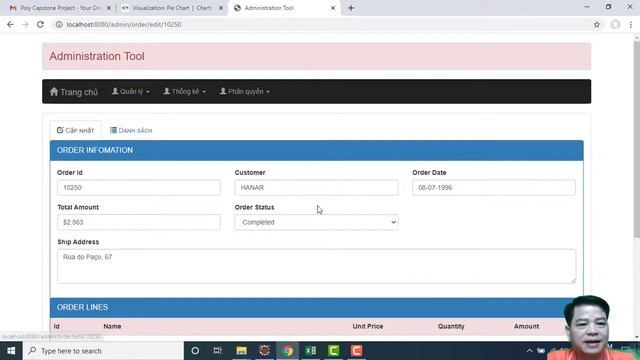Image resolution: width=640 pixels, height=360 pixels.
Task: Open the Phân quyền dropdown menu
Action: point(244,91)
